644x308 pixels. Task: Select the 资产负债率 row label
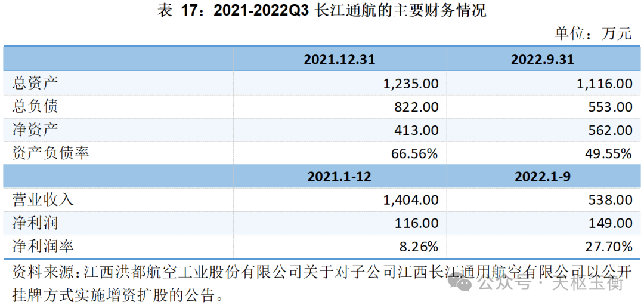(x=51, y=153)
